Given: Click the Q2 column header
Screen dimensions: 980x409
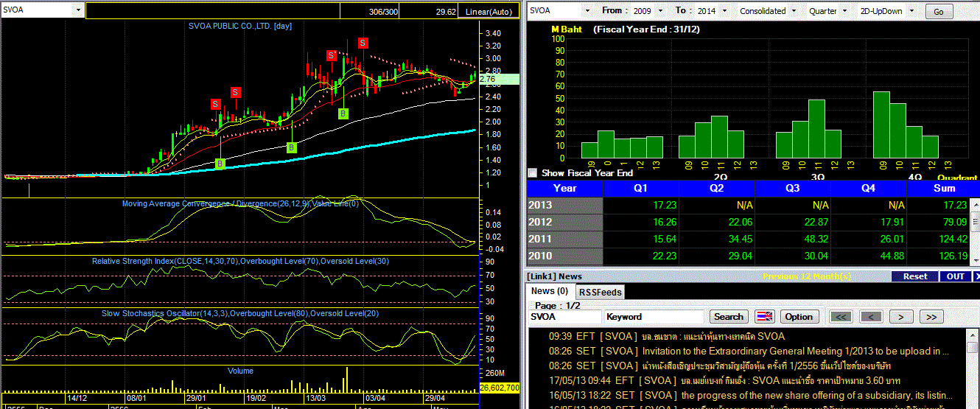Looking at the screenshot, I should click(717, 188).
